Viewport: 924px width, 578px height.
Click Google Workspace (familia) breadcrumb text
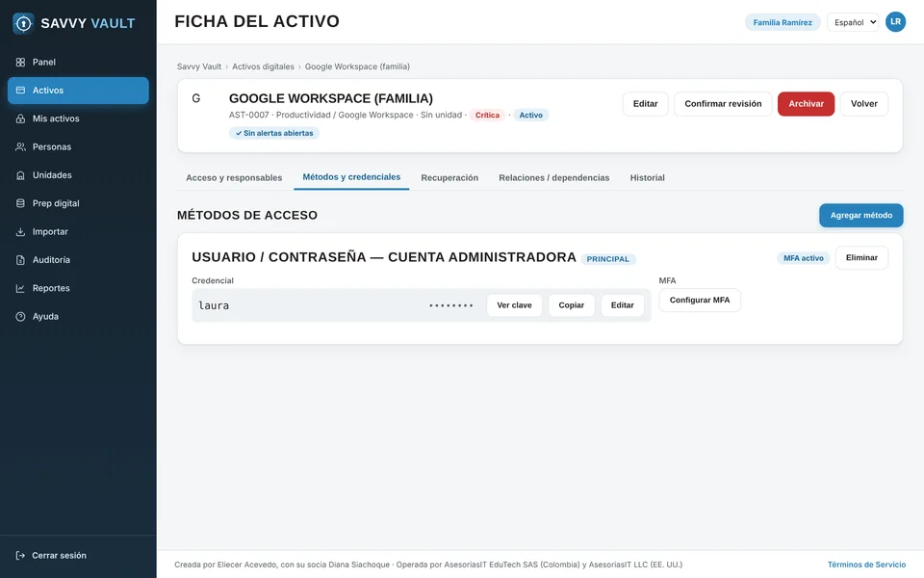coord(357,66)
